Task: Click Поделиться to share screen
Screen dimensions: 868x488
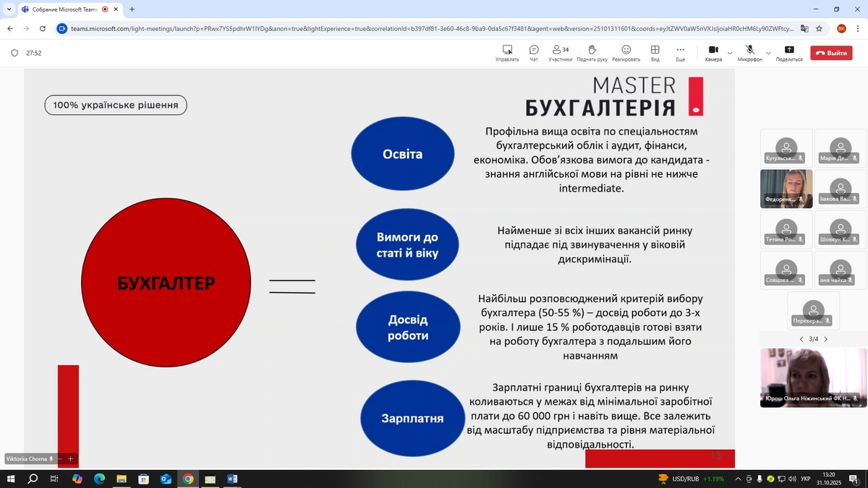Action: pyautogui.click(x=788, y=52)
